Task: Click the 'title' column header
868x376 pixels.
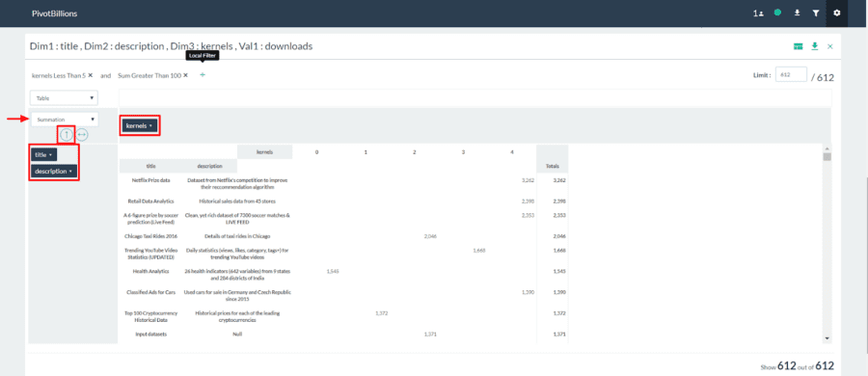Action: (x=150, y=166)
